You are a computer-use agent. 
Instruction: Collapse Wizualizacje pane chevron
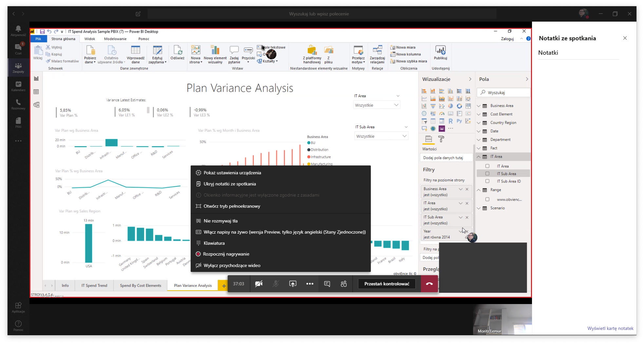470,79
